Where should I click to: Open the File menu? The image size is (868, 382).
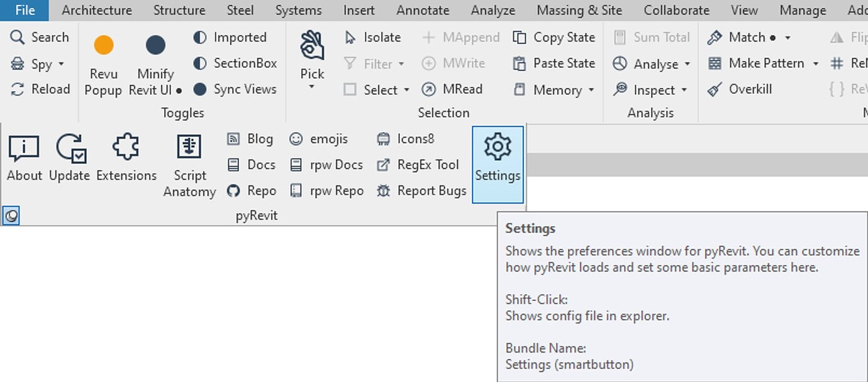click(25, 10)
